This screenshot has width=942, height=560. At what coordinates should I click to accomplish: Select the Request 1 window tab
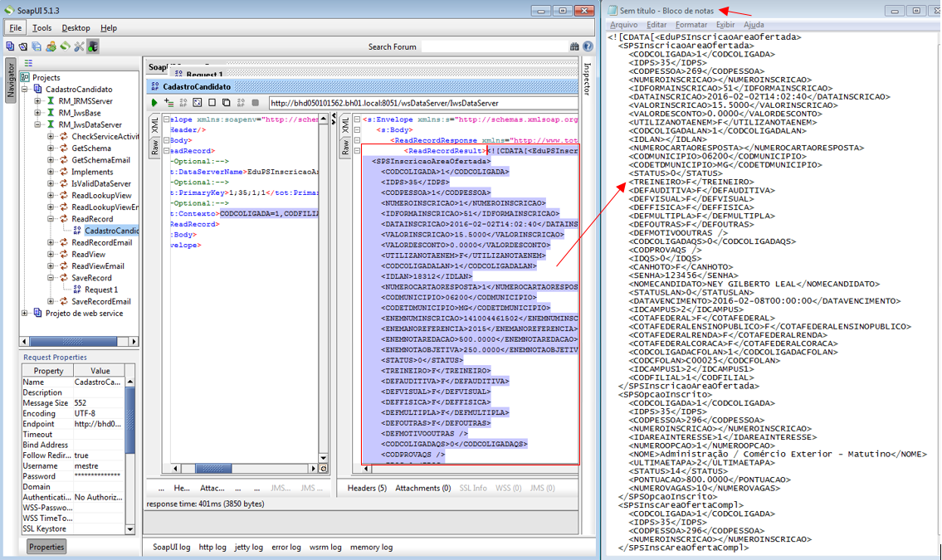click(x=204, y=74)
